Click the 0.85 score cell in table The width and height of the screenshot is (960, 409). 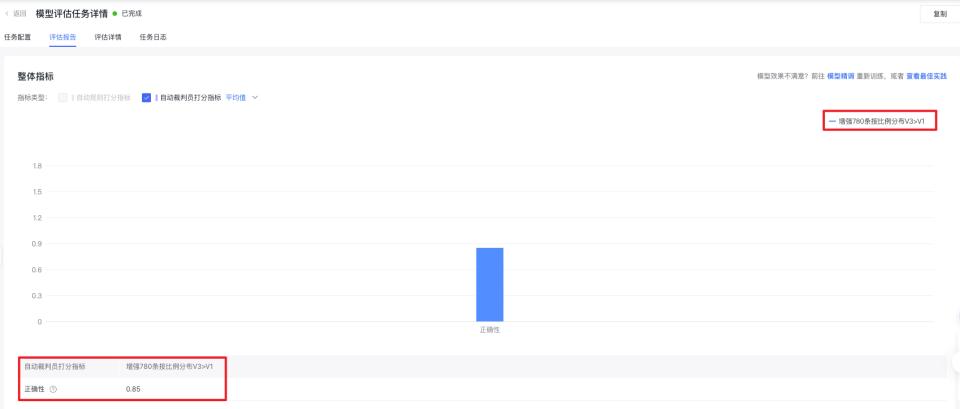coord(133,388)
